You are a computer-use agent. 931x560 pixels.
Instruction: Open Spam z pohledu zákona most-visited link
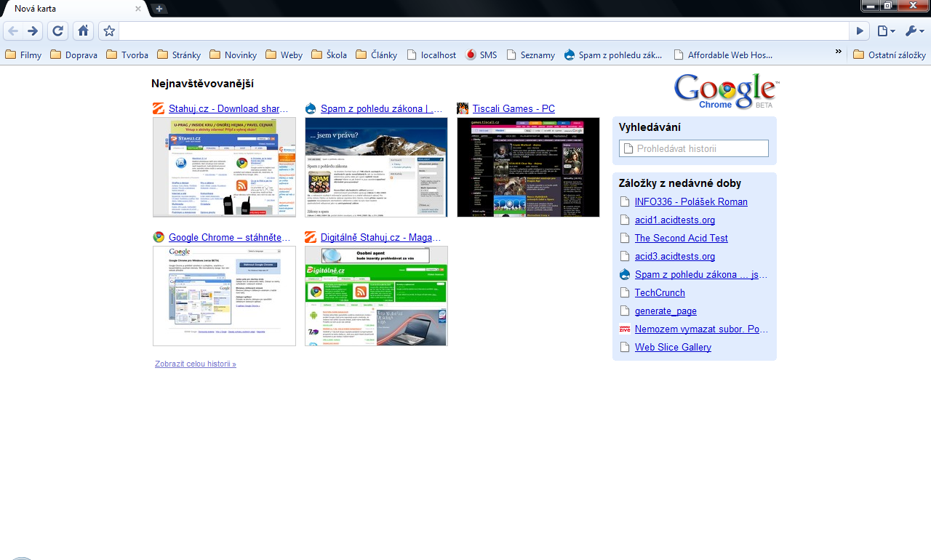click(x=383, y=109)
